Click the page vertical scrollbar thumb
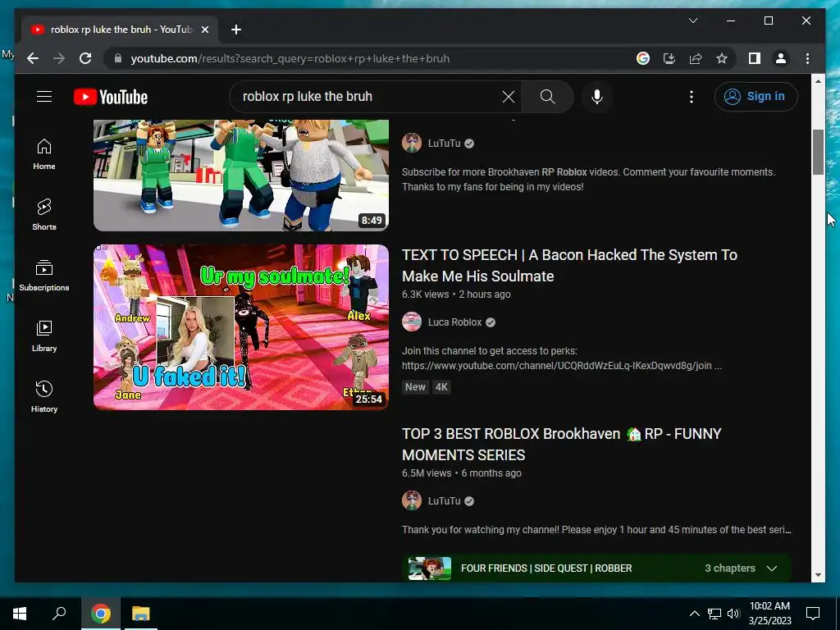The height and width of the screenshot is (630, 840). point(818,152)
